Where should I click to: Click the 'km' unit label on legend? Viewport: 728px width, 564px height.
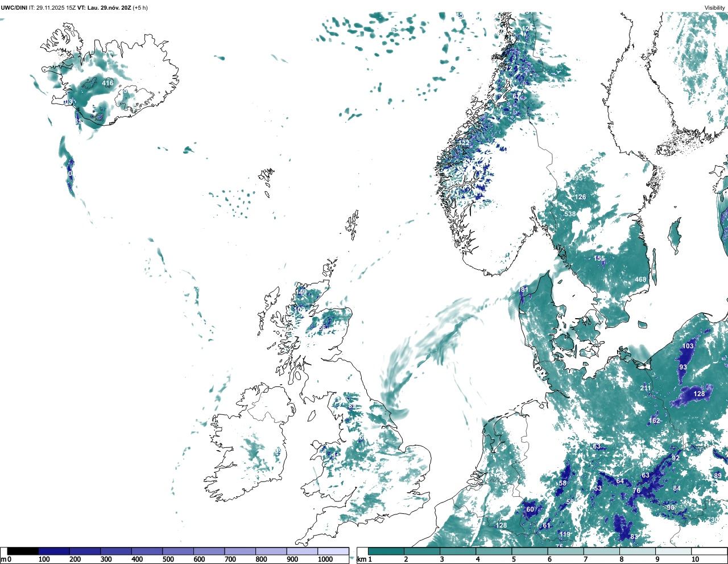click(361, 559)
